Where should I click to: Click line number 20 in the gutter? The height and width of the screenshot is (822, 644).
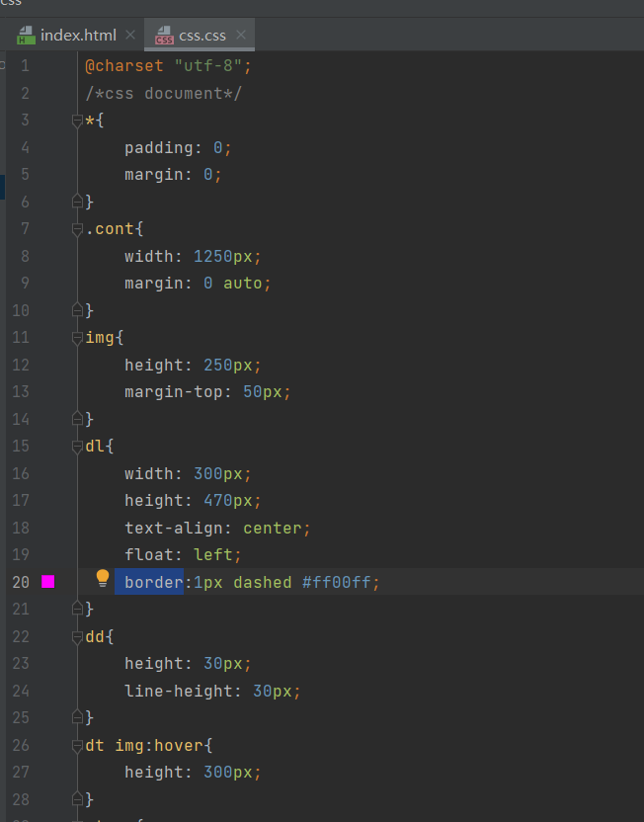21,582
